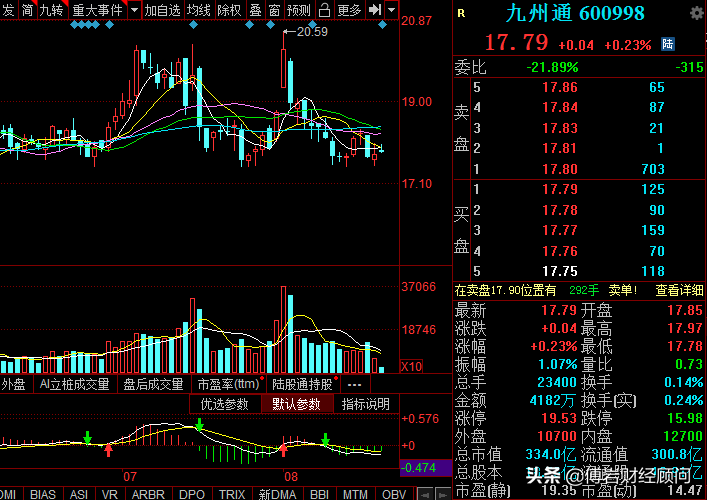This screenshot has width=707, height=500.
Task: Select the BBI indicator tab
Action: (x=319, y=494)
